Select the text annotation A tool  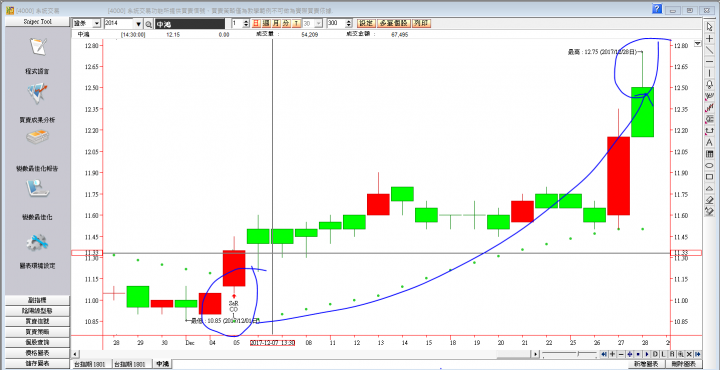[x=709, y=142]
